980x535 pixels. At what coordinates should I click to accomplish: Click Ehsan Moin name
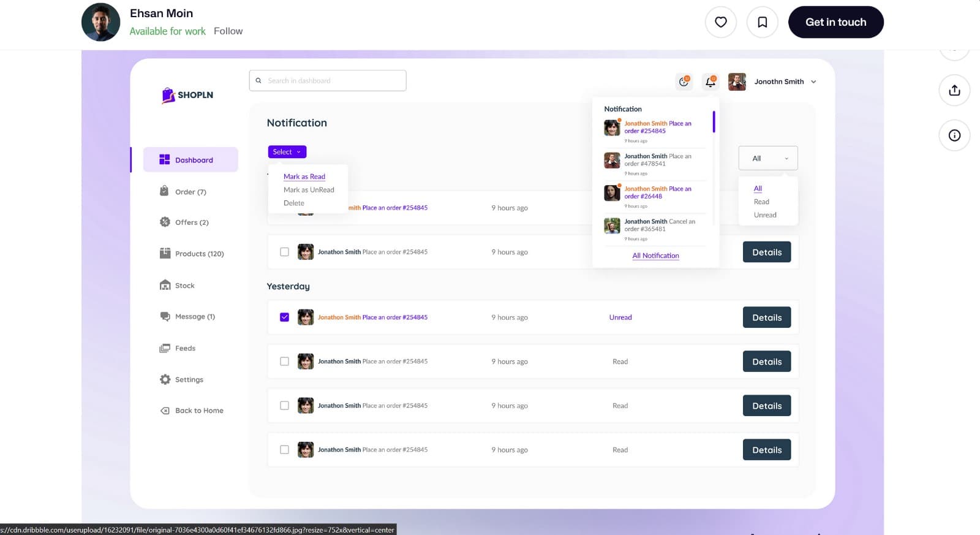pyautogui.click(x=161, y=13)
